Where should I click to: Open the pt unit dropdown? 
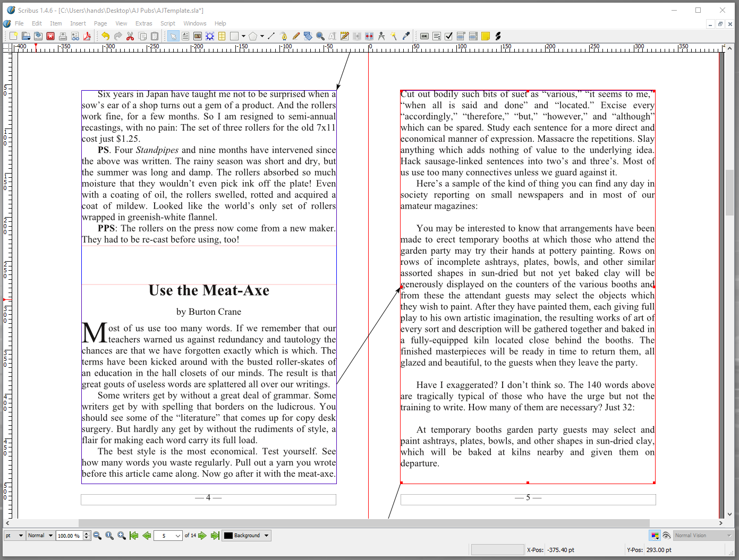point(14,536)
